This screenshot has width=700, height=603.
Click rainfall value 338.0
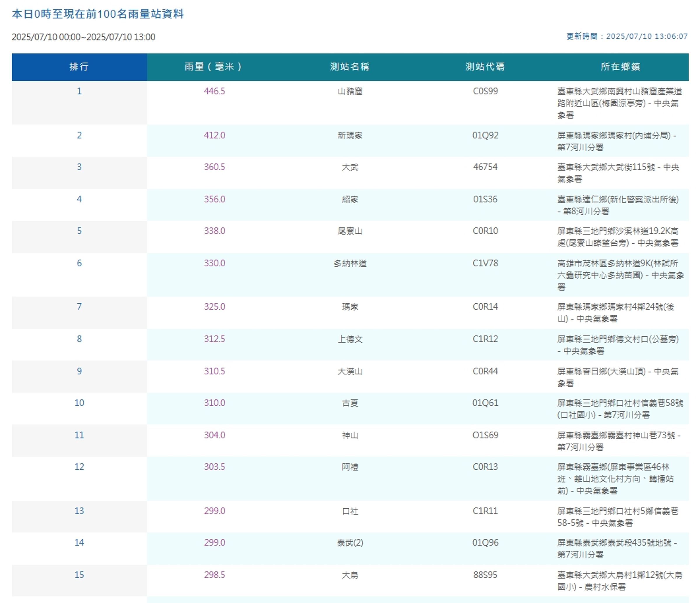click(215, 231)
